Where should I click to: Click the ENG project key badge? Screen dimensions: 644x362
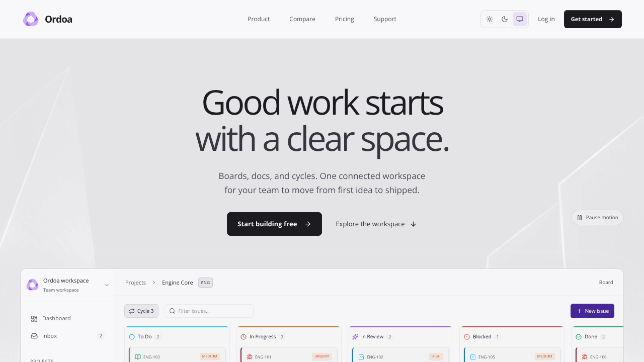click(205, 283)
